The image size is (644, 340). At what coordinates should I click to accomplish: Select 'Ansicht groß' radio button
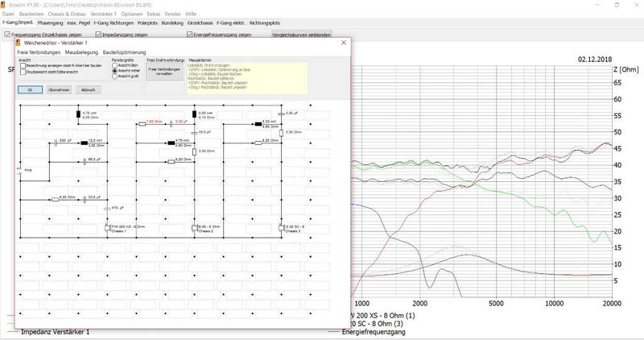click(114, 76)
